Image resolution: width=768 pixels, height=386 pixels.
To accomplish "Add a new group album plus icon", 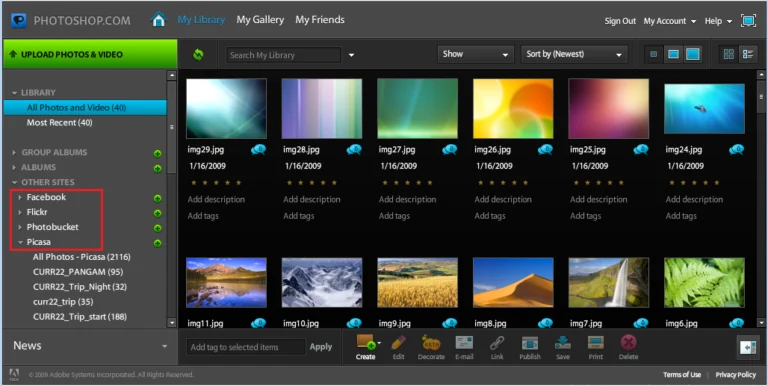I will (x=157, y=154).
